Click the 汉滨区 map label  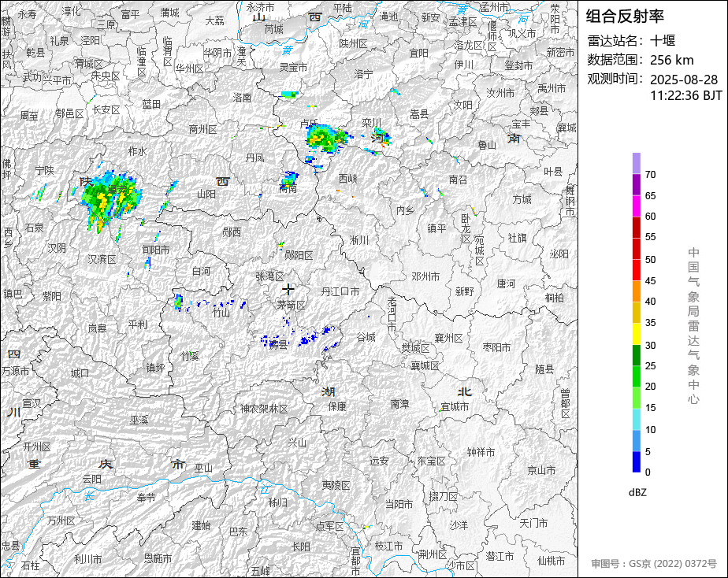click(x=102, y=259)
